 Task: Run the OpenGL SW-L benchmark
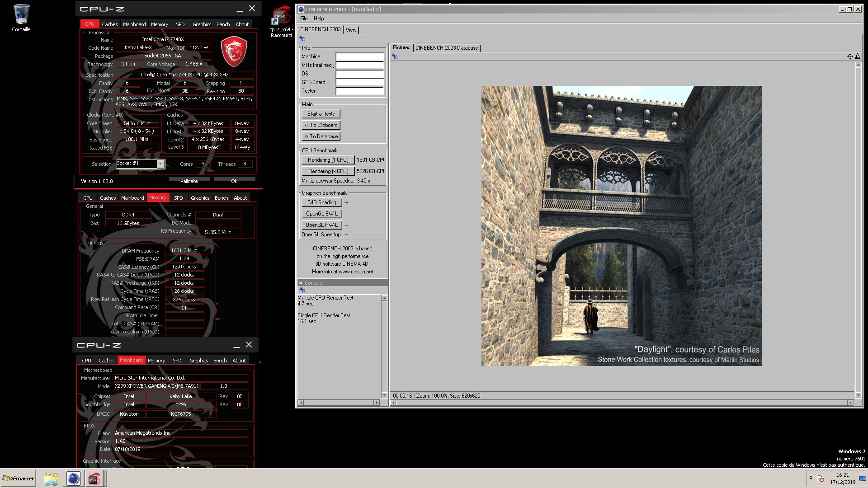321,214
